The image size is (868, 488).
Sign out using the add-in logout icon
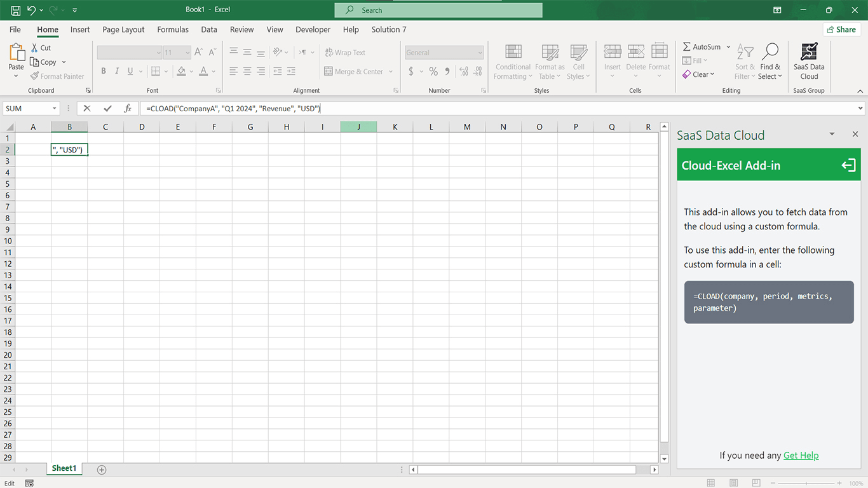pos(848,166)
